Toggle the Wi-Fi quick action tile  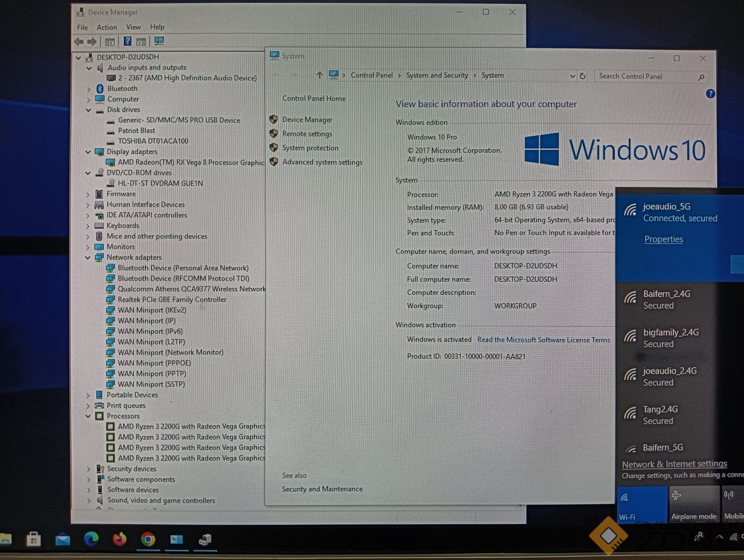[642, 504]
